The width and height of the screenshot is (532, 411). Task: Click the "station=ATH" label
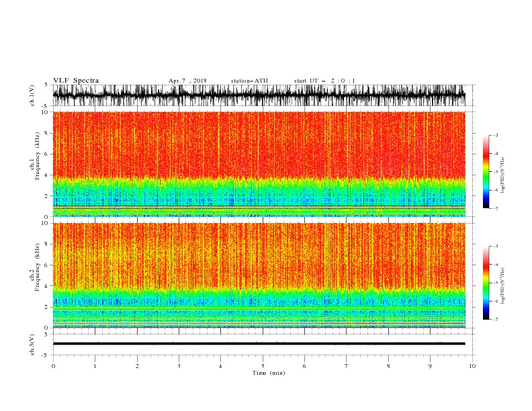(249, 81)
